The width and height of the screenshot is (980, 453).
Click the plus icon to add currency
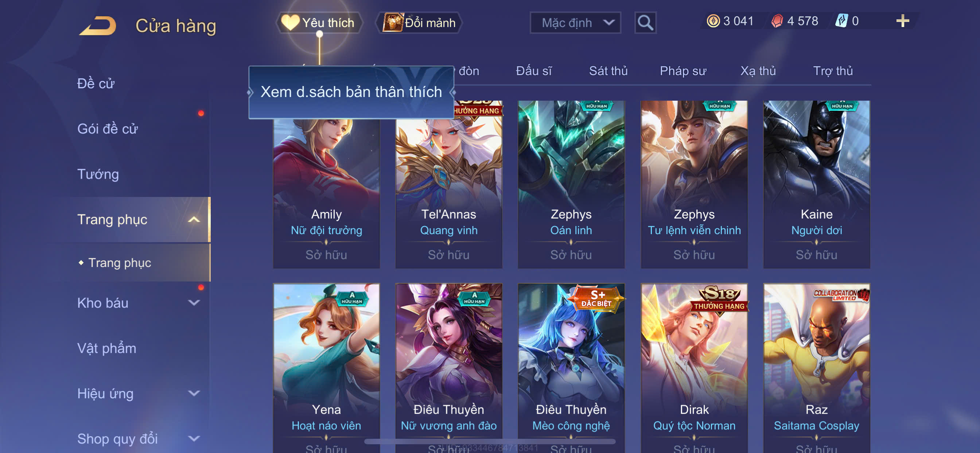click(x=902, y=21)
